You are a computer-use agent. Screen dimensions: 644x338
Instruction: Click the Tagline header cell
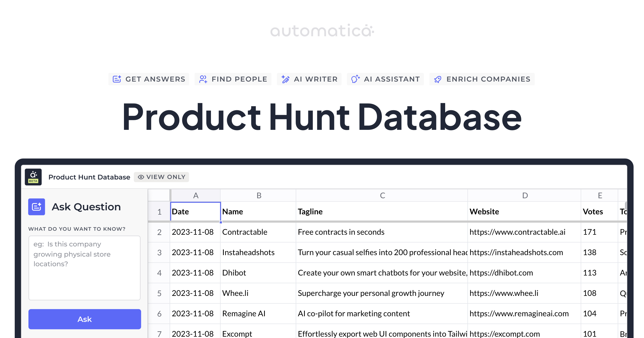[x=382, y=212]
